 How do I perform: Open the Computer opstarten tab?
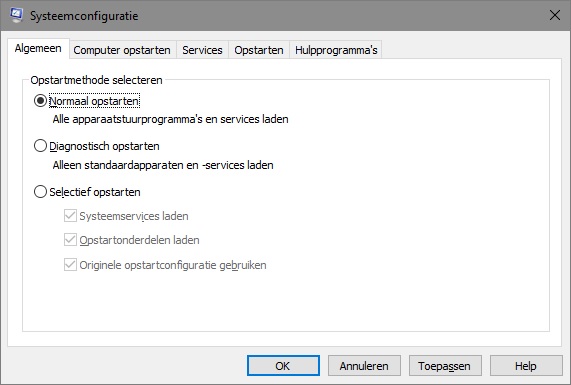tap(122, 50)
